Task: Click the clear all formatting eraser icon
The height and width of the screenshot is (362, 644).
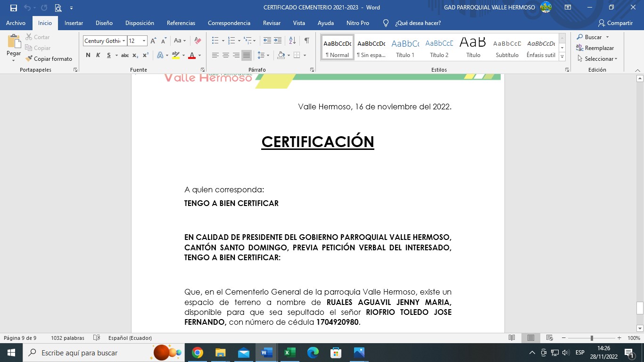Action: (198, 41)
